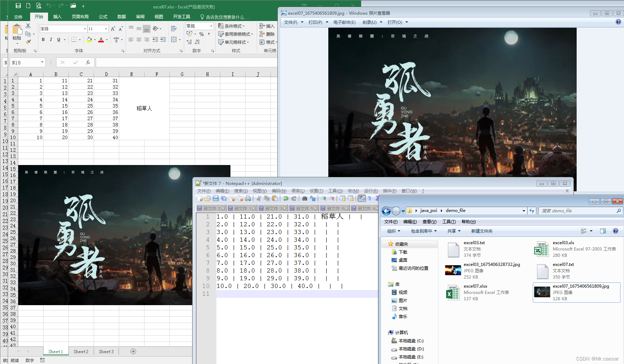Expand the 组织 menu in Explorer

point(394,231)
